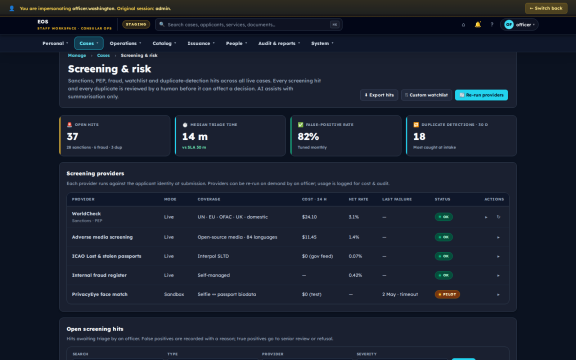Viewport: 576px width, 360px height.
Task: Run Adverse media screening with the play icon
Action: pos(498,237)
